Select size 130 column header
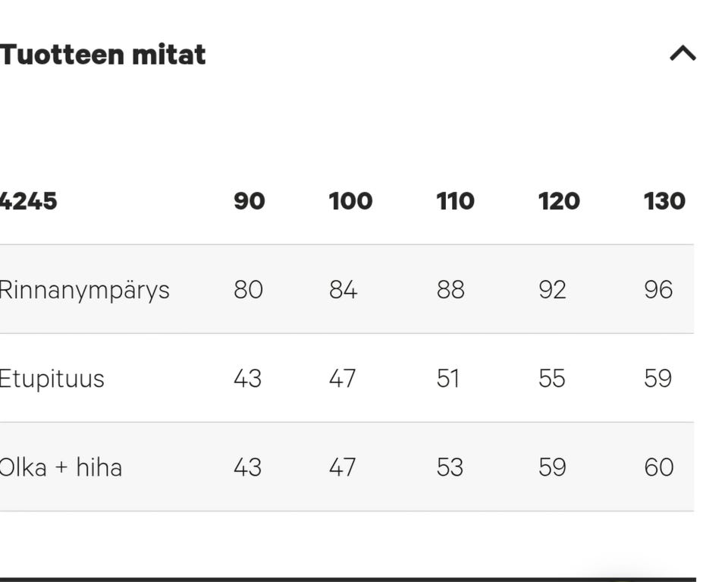This screenshot has height=582, width=728. tap(664, 201)
